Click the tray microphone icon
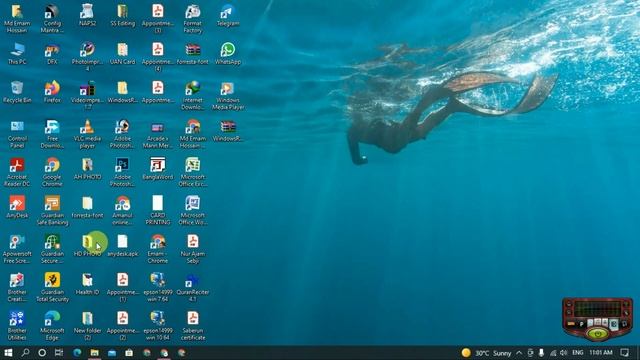Screen dimensions: 640x360 pyautogui.click(x=541, y=353)
